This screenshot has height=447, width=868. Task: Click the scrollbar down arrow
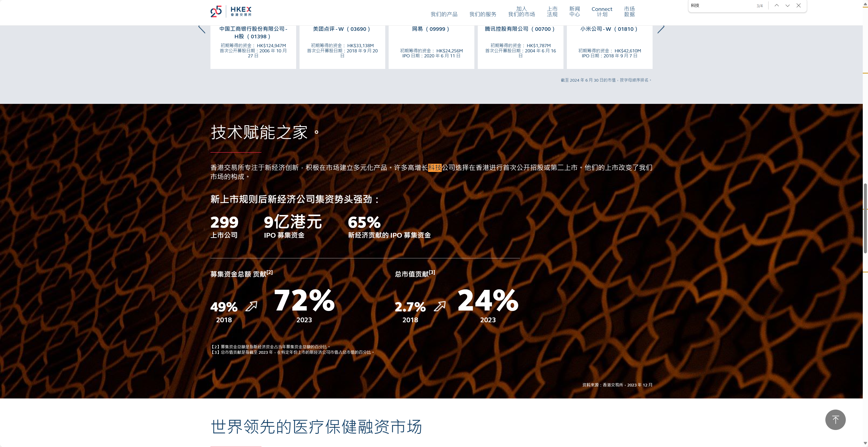[865, 443]
